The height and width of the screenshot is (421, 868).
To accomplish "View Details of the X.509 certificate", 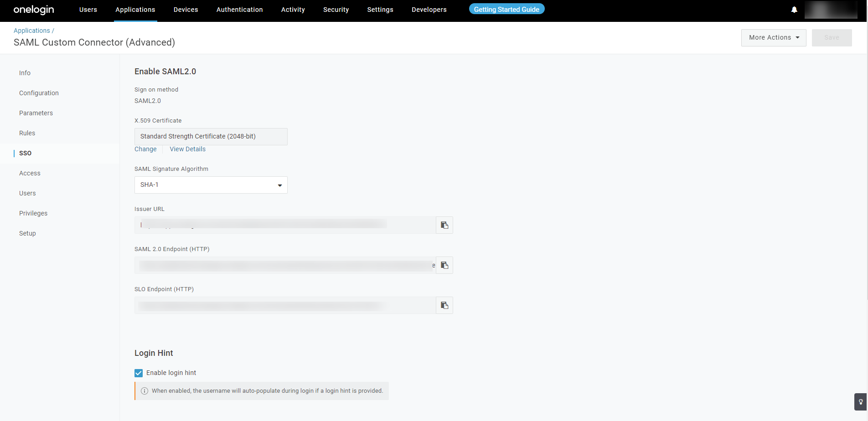I will click(x=187, y=149).
